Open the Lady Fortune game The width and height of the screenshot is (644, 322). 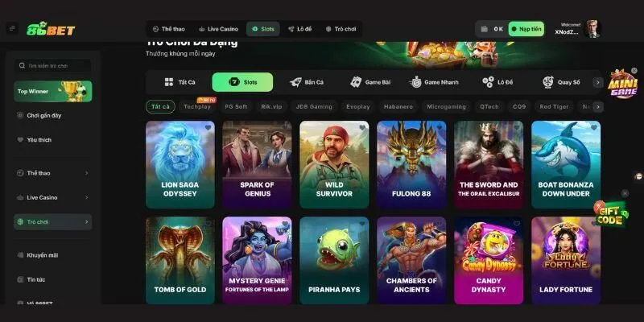[566, 260]
